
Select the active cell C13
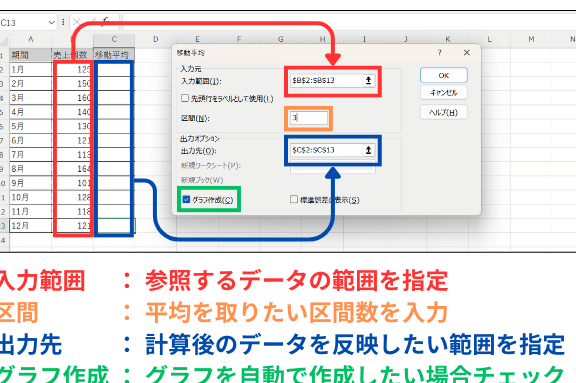pos(114,225)
